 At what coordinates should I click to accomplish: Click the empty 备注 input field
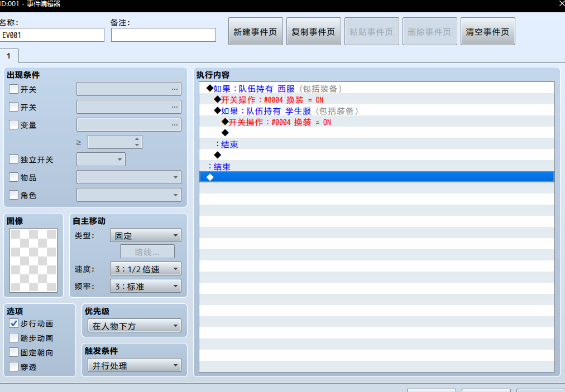coord(163,35)
